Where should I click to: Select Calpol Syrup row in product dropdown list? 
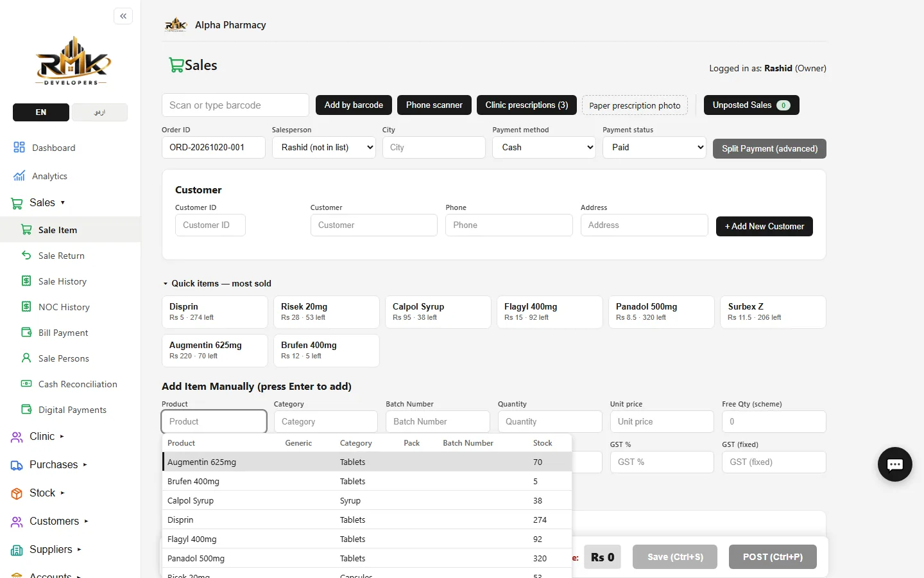[366, 500]
